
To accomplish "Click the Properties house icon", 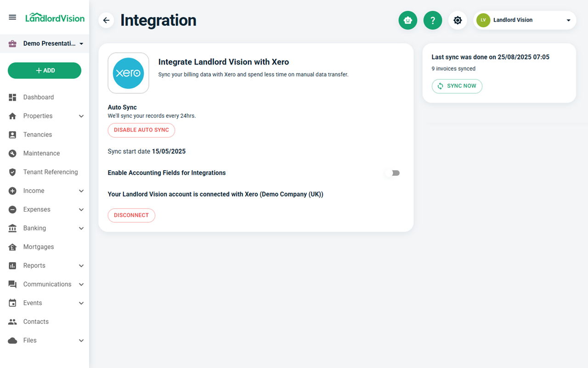I will [x=12, y=116].
